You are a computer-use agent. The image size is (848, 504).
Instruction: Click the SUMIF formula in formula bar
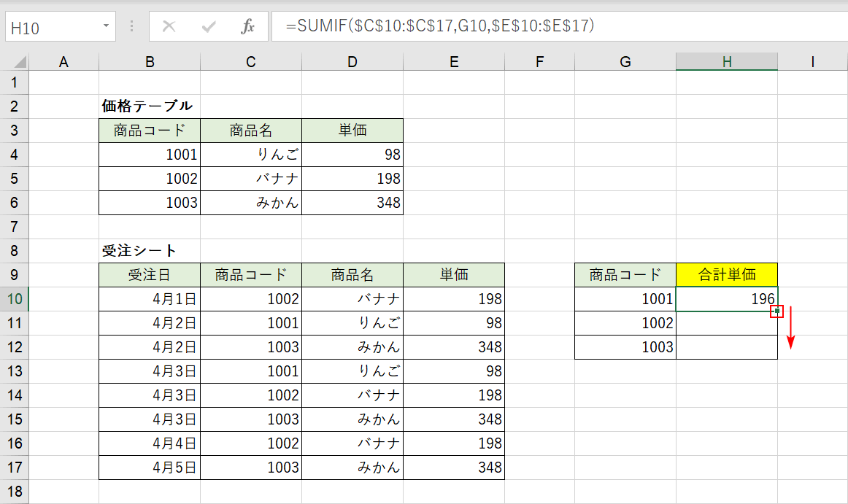pyautogui.click(x=440, y=26)
